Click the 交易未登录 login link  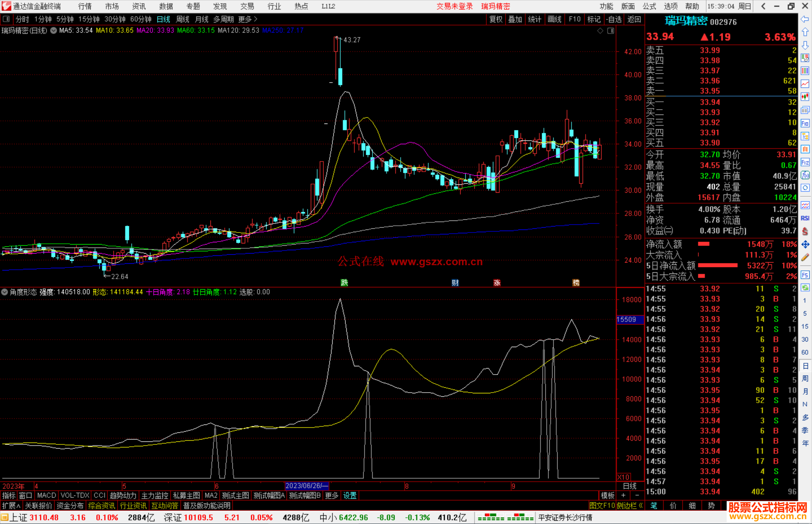(x=454, y=6)
